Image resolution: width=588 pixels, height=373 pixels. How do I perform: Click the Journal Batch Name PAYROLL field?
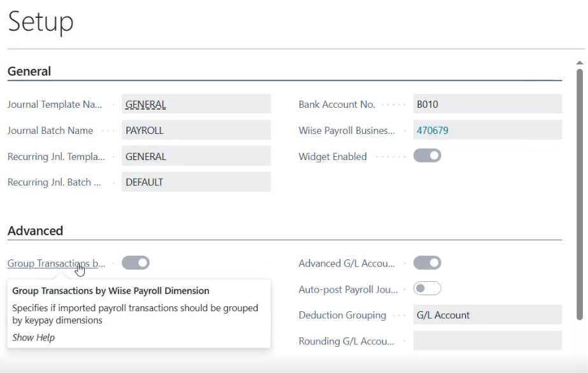pos(196,130)
